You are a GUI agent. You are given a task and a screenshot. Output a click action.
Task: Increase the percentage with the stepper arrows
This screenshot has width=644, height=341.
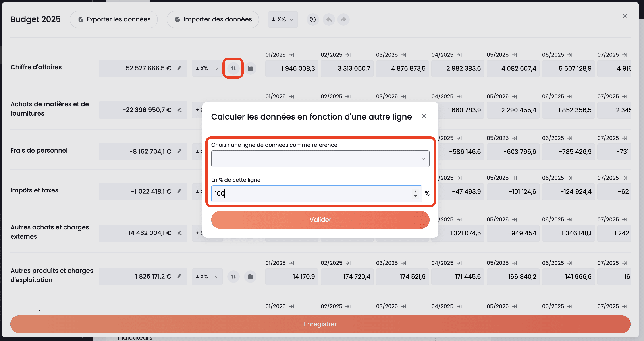[x=415, y=192]
